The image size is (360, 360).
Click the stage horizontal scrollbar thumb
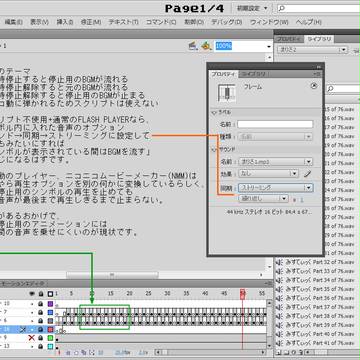[x=112, y=275]
